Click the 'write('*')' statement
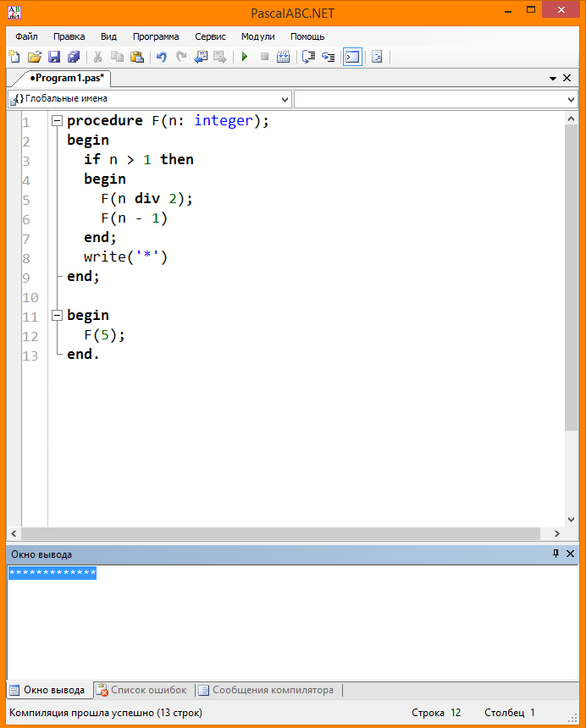 pos(125,256)
